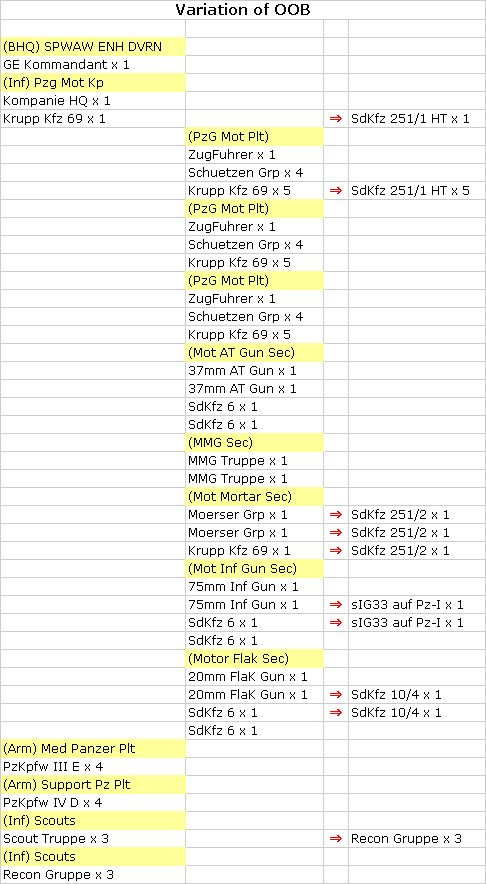Click the red arrow beside SdKfz 251/1 HT x 1
Viewport: 486px width, 884px height.
(x=335, y=119)
